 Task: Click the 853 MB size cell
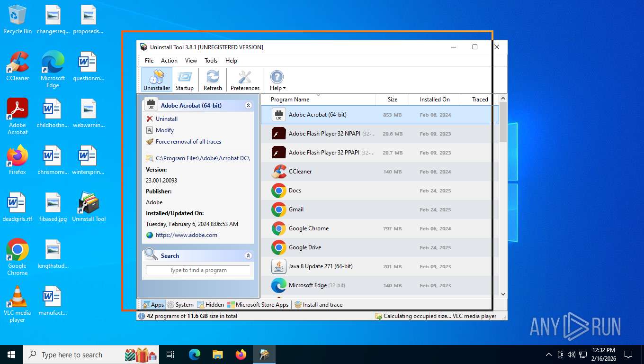tap(392, 115)
